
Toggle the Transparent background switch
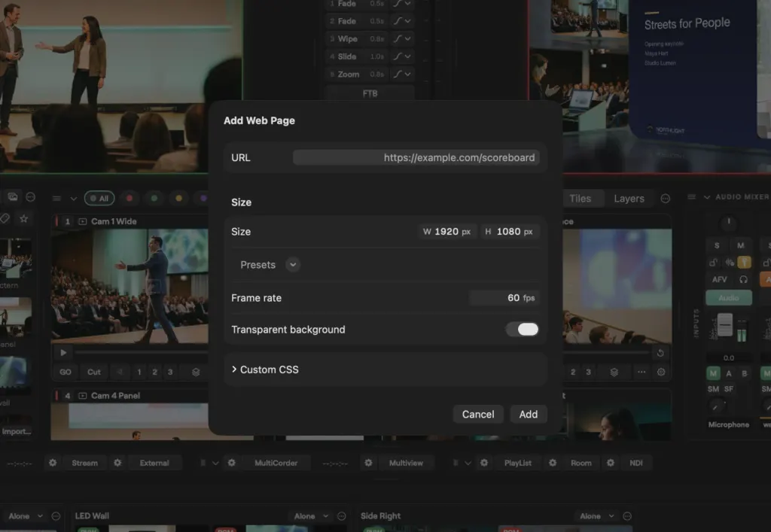point(523,330)
